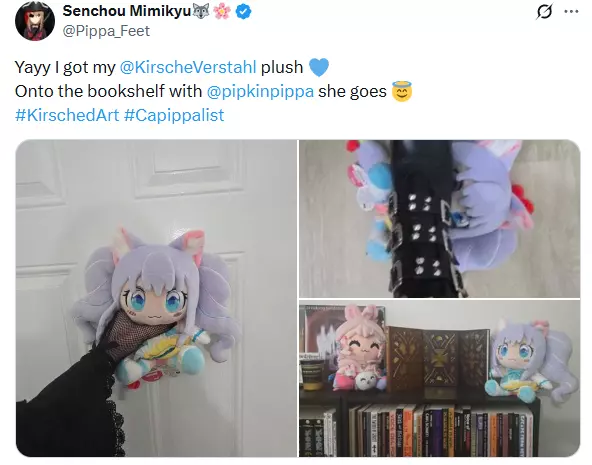Open the bookshelf plush photo
This screenshot has width=592, height=465.
[x=439, y=379]
